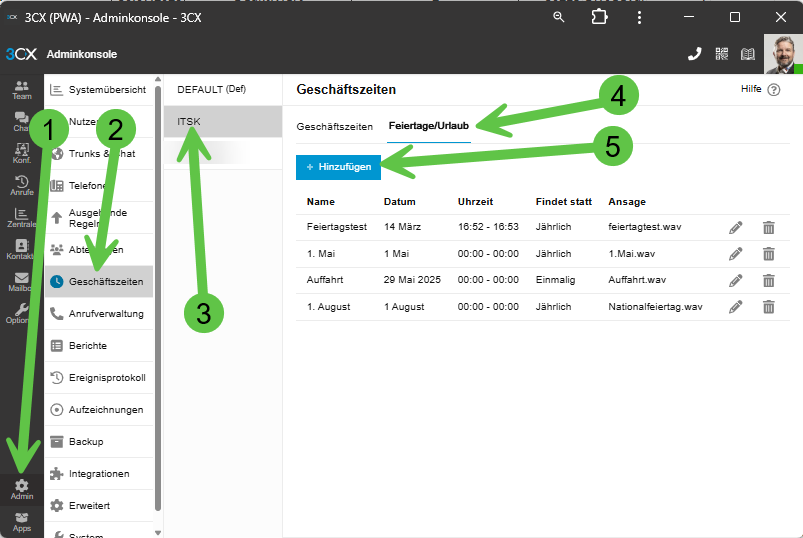Click the QR code icon in header
This screenshot has width=803, height=538.
(722, 54)
